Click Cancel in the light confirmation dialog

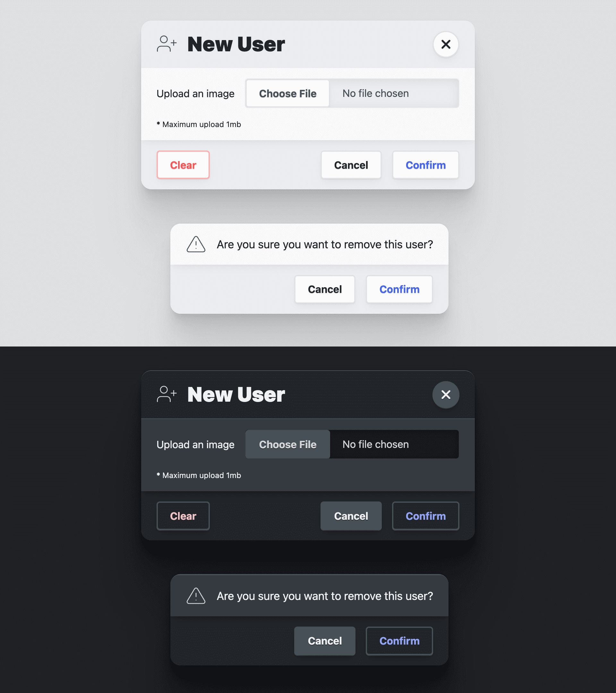point(325,289)
